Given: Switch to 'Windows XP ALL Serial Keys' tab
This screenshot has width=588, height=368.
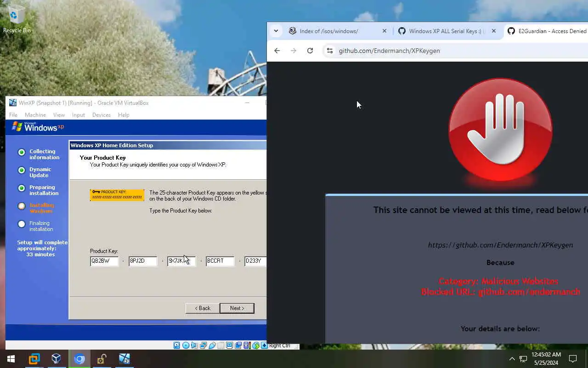Looking at the screenshot, I should (x=447, y=31).
